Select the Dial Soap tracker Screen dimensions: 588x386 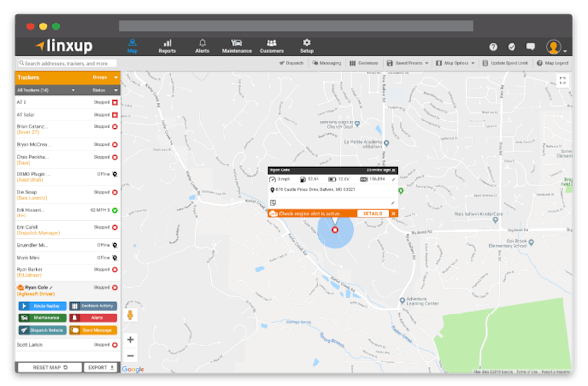[x=68, y=195]
